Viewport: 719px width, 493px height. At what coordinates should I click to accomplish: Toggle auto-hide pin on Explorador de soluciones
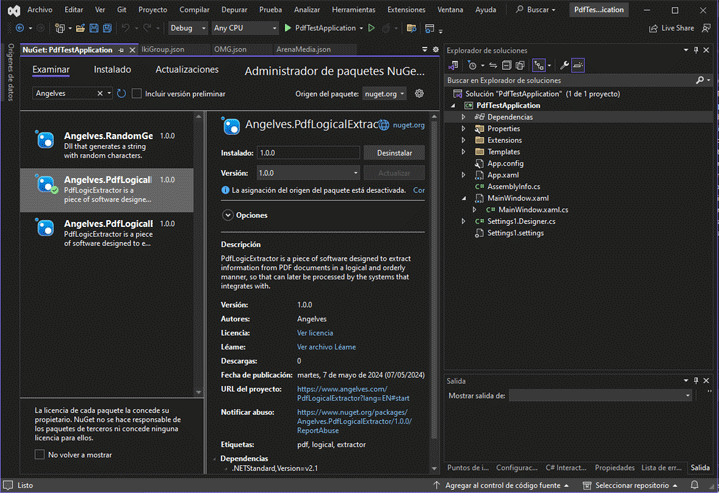point(696,50)
